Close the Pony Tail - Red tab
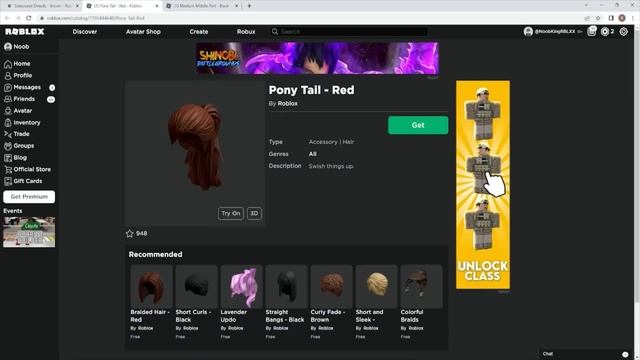640x360 pixels. click(157, 6)
